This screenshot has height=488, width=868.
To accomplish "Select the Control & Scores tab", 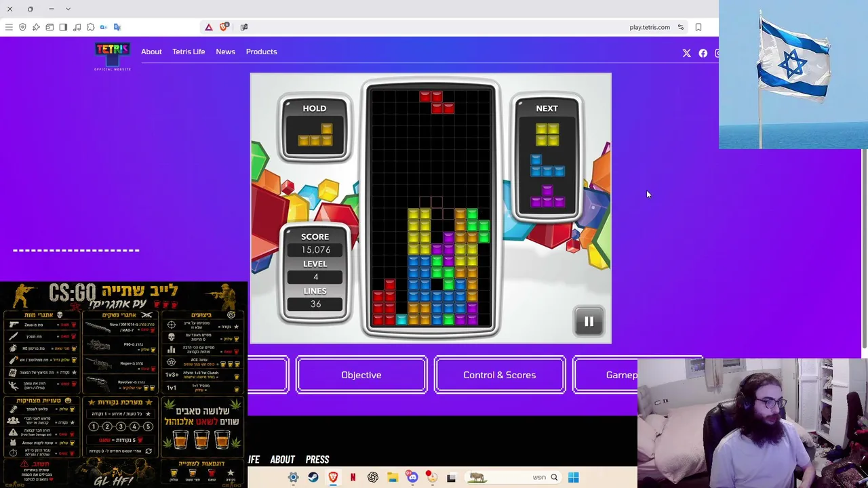I will tap(500, 375).
